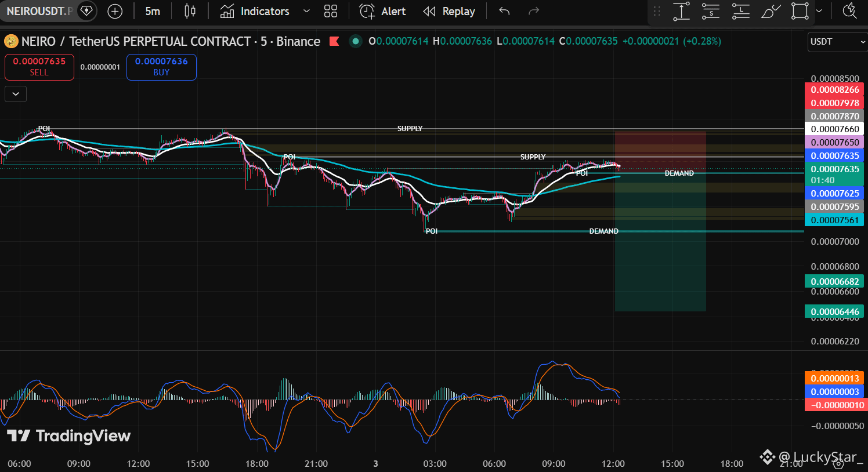Click the open value O0.00007614
Viewport: 868px width, 472px height.
(399, 41)
